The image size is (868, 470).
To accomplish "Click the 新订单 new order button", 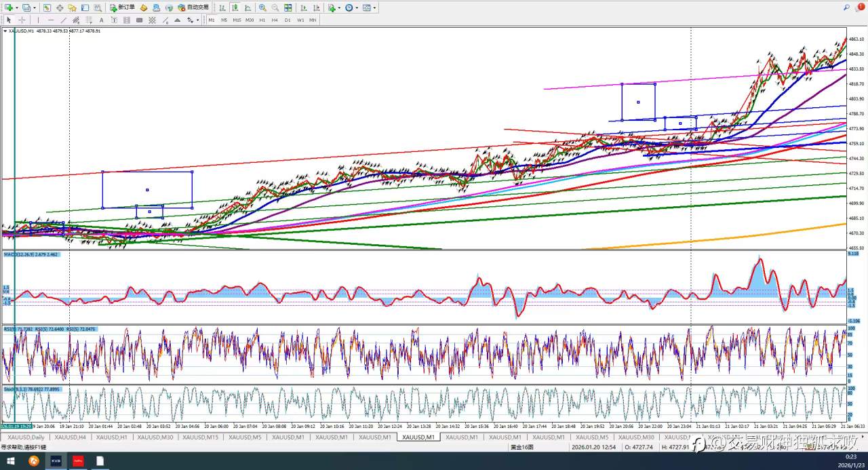I will click(x=122, y=7).
